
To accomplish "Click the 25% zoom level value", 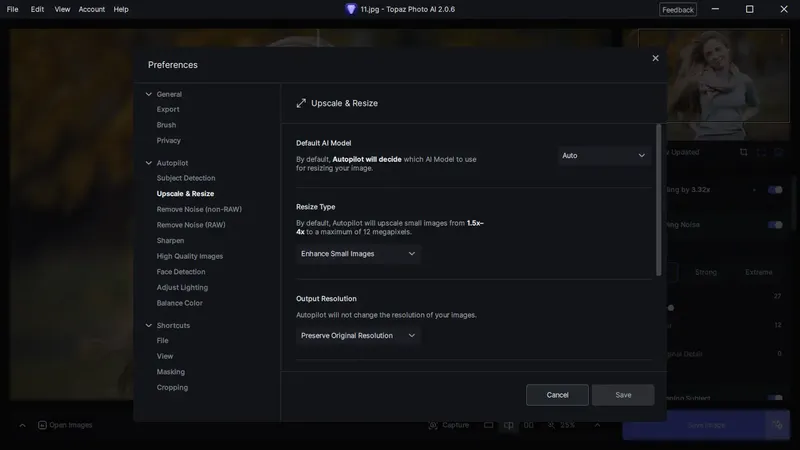I will pyautogui.click(x=567, y=425).
